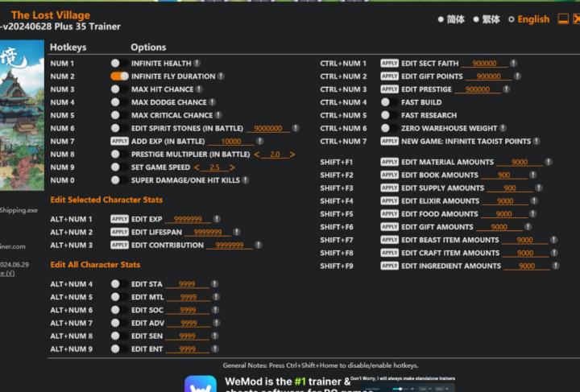Image resolution: width=580 pixels, height=392 pixels.
Task: Open info icon for Edit Lifespan
Action: [x=237, y=232]
